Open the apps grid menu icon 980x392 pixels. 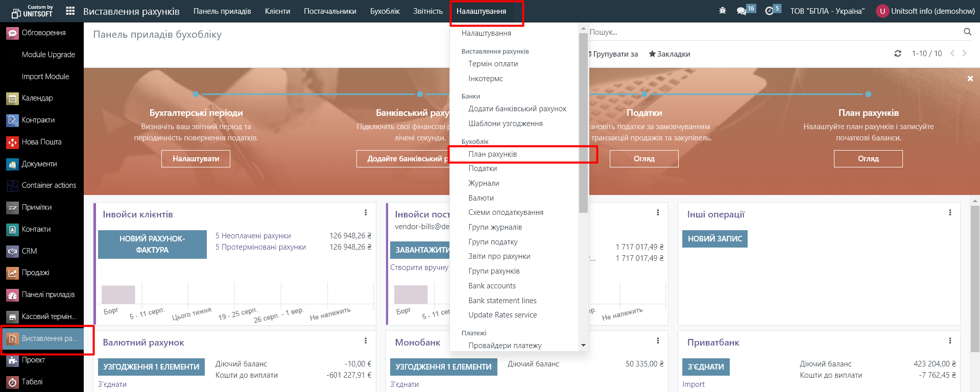70,11
